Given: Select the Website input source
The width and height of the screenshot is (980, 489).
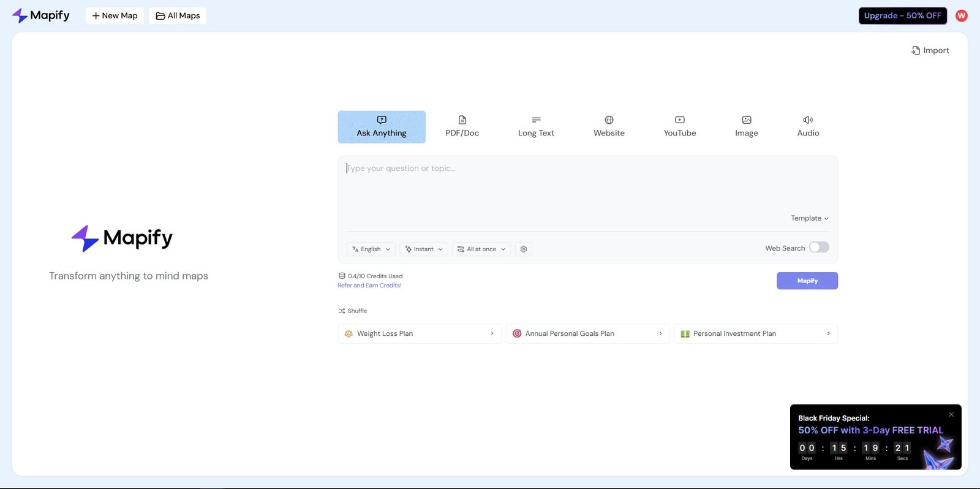Looking at the screenshot, I should [608, 127].
